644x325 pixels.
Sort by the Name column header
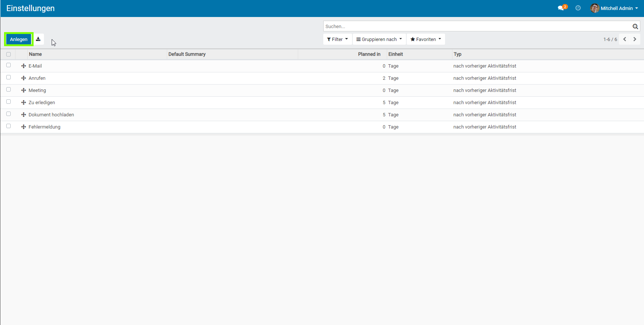[x=35, y=54]
